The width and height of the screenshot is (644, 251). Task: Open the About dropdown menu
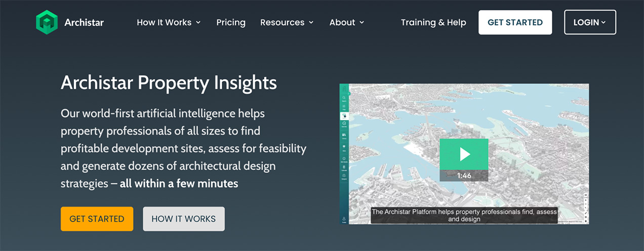click(346, 22)
